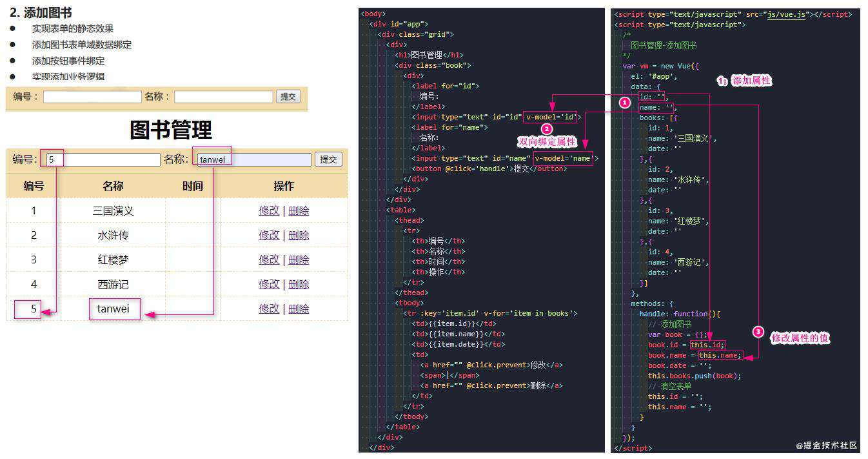
Task: Click the 名称 table column header
Action: [x=113, y=186]
